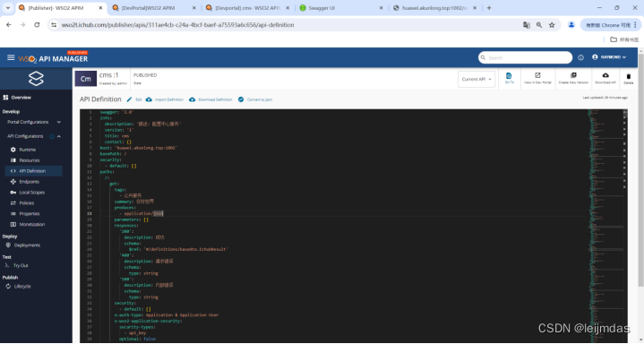This screenshot has height=344, width=644.
Task: Click the zoom magnifier icon in address bar
Action: [x=539, y=25]
